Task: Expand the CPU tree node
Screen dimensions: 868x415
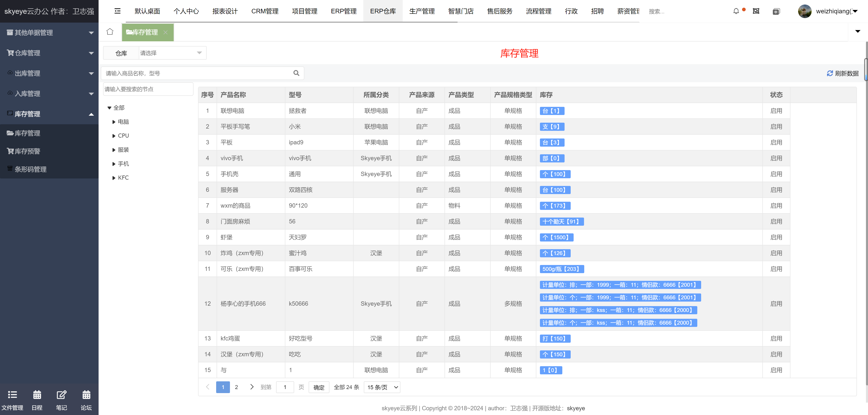Action: [x=114, y=136]
